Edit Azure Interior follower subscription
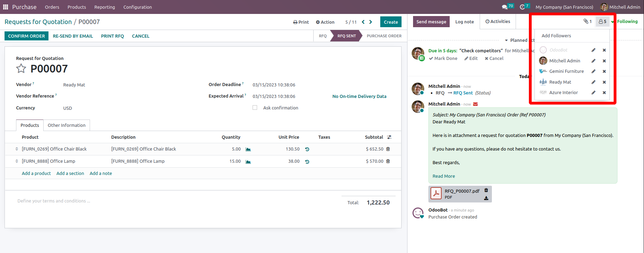The image size is (644, 253). (593, 93)
